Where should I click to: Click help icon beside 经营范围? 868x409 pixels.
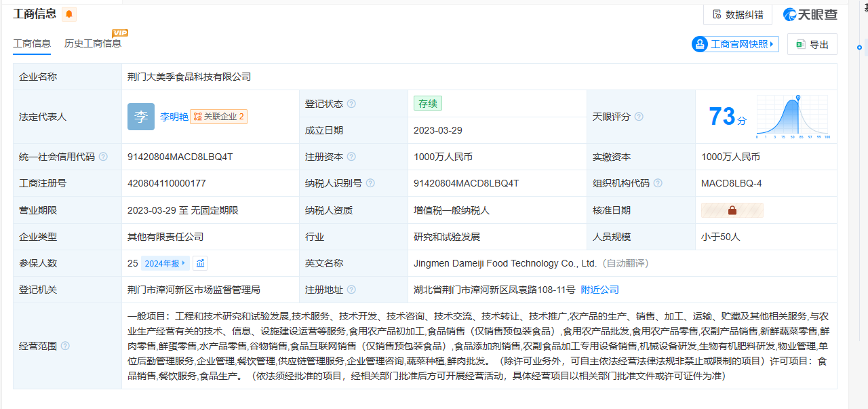click(65, 346)
